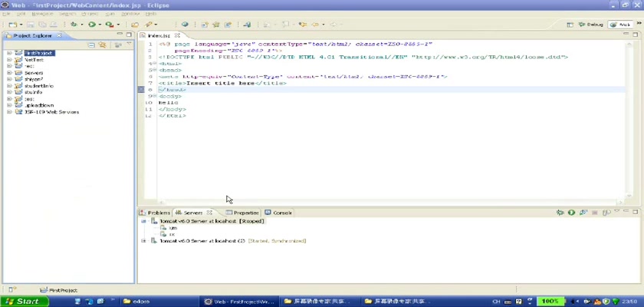644x307 pixels.
Task: Collapse the stopped Tomcat v6.0 Server node
Action: (143, 221)
